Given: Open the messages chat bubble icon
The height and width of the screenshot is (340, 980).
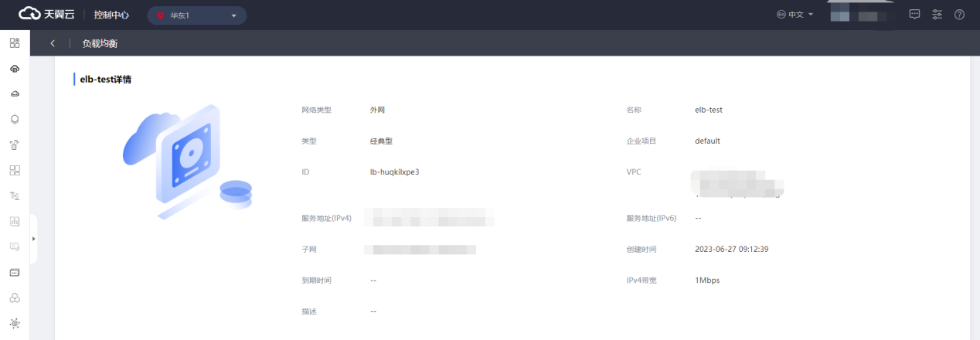Looking at the screenshot, I should coord(914,15).
